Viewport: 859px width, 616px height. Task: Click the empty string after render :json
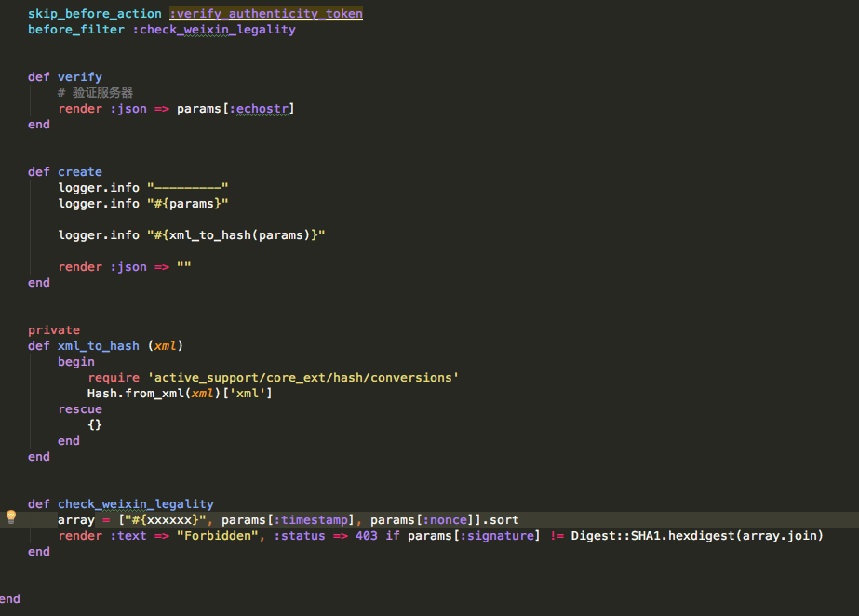[183, 267]
